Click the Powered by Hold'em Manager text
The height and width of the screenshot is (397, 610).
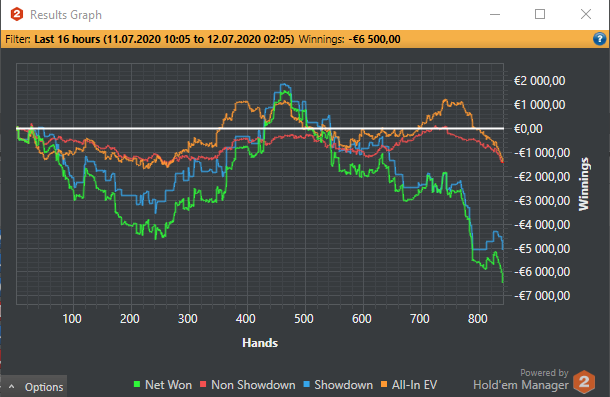click(521, 379)
